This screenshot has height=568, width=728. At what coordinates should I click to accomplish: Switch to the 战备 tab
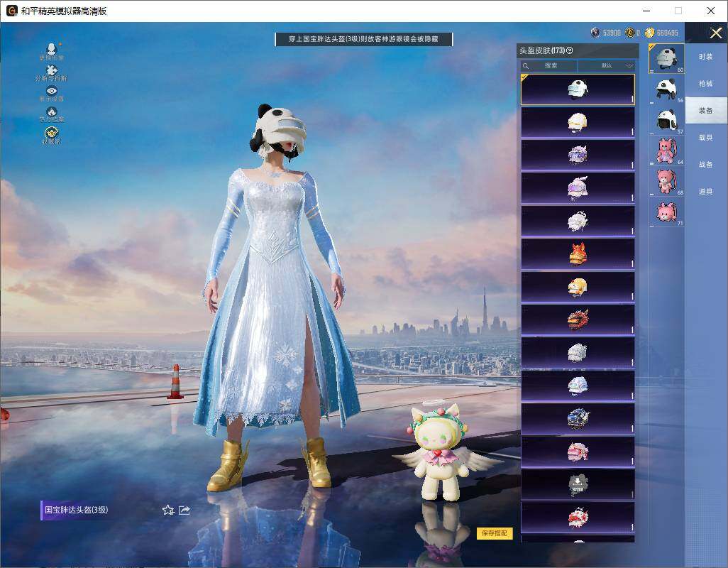(706, 165)
